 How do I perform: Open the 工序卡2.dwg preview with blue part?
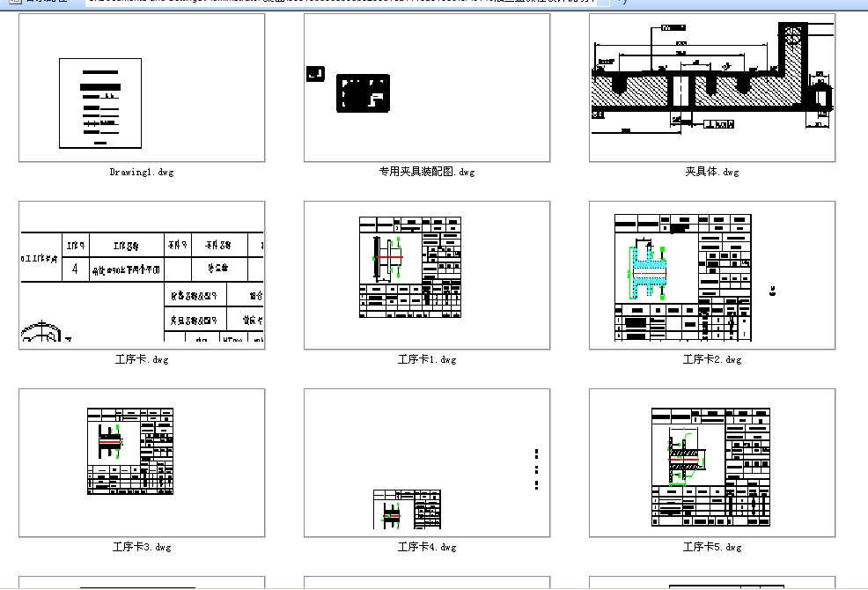pyautogui.click(x=711, y=275)
